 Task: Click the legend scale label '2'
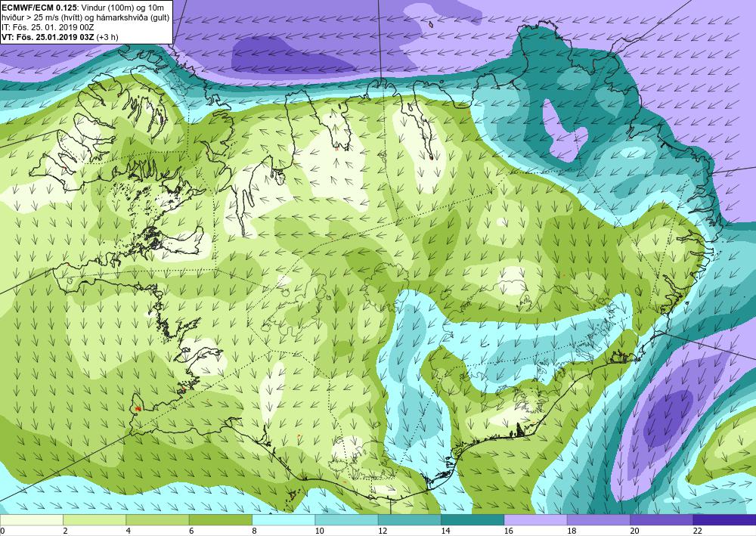(65, 531)
